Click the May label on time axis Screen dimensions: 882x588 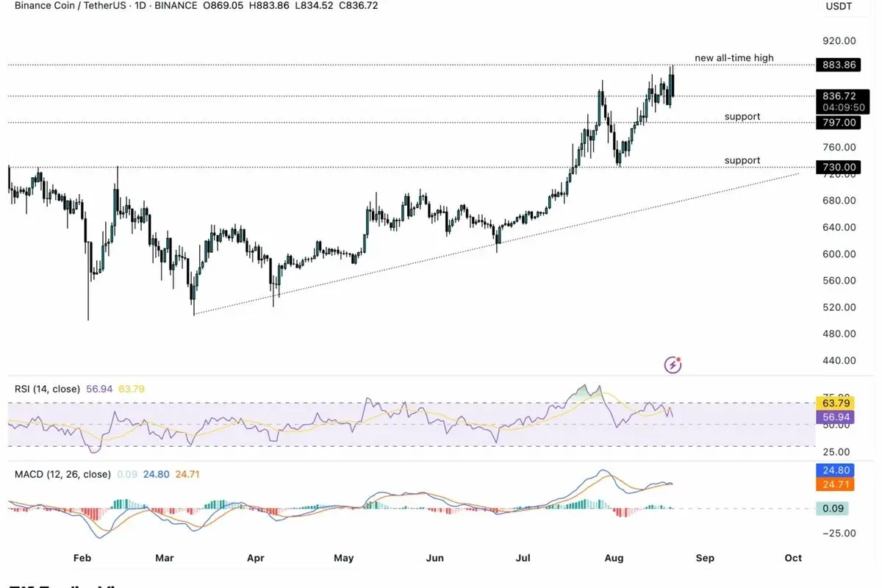(x=344, y=559)
